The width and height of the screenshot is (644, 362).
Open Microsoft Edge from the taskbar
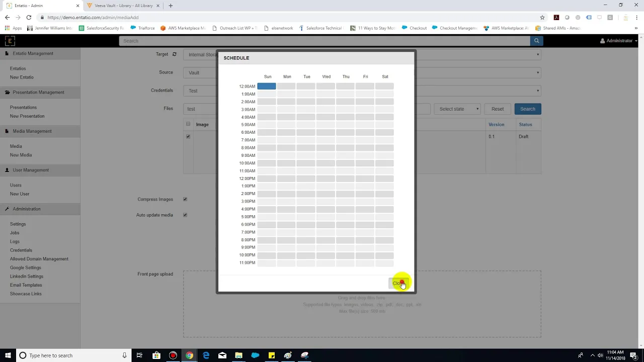pos(206,355)
